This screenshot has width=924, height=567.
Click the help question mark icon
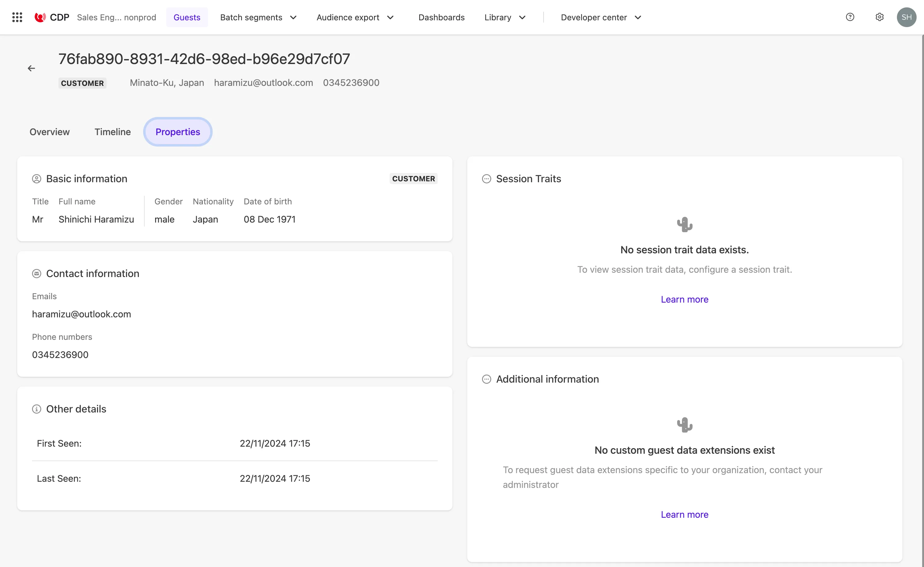[850, 17]
